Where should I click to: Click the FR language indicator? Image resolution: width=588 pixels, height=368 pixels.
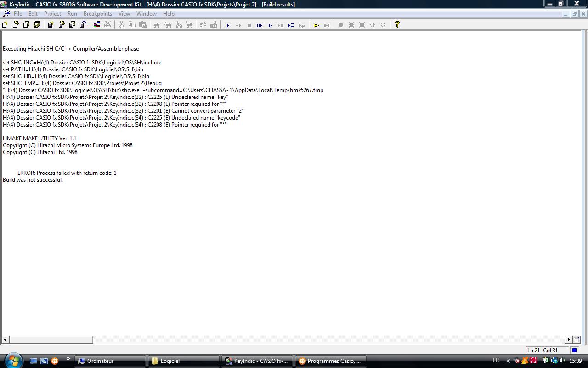[496, 360]
